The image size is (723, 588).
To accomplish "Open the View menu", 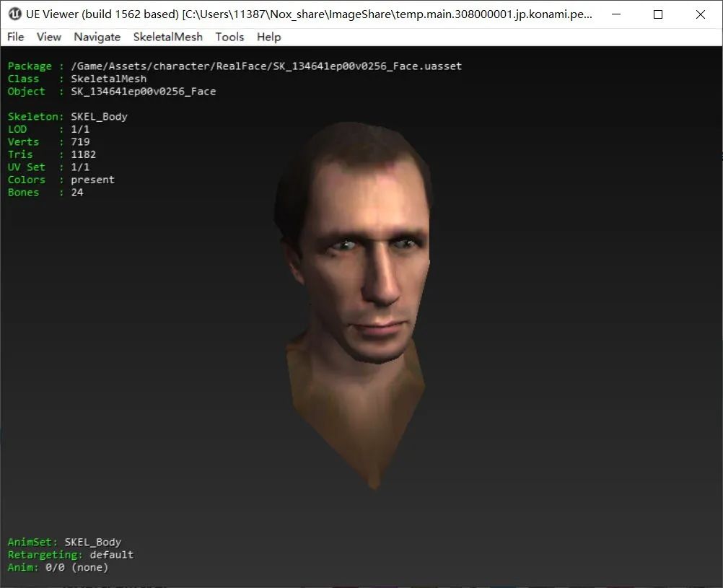I will coord(49,37).
